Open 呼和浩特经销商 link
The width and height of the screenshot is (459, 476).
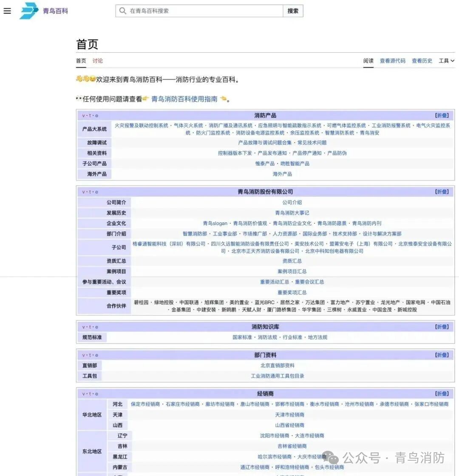292,467
